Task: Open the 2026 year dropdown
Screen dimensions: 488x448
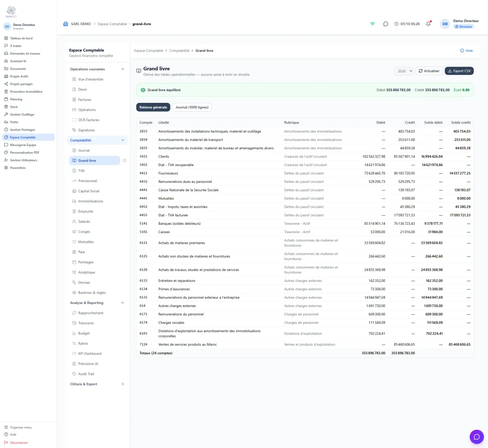Action: point(403,71)
